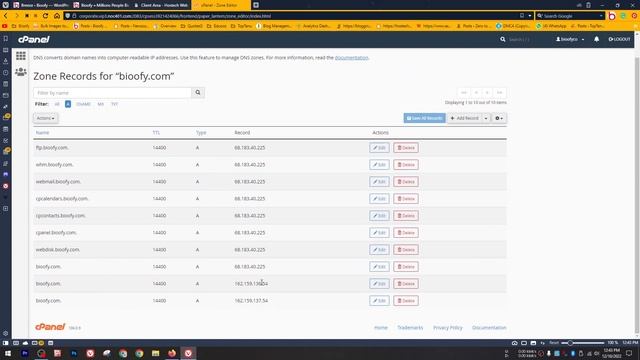Switch to the first Bioofy WordPress tab
Viewport: 640px width, 360px height.
(x=40, y=5)
